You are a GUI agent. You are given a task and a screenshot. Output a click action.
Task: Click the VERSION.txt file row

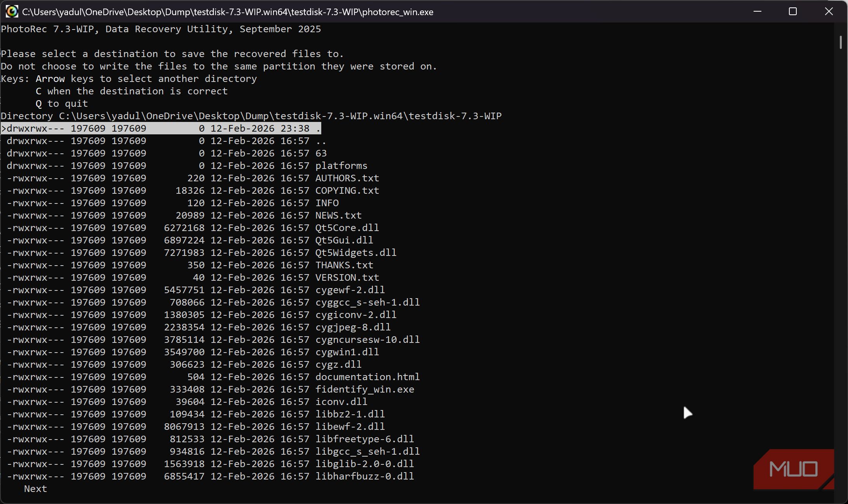193,278
